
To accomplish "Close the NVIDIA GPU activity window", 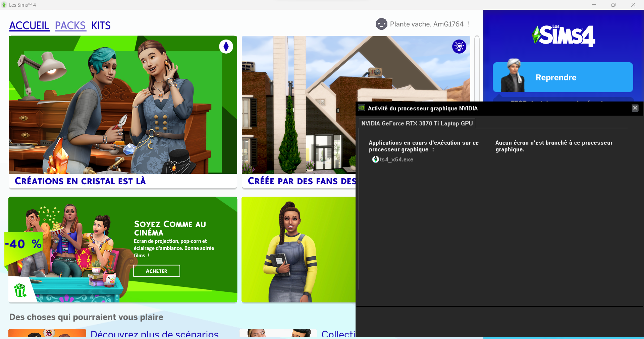I will [635, 108].
